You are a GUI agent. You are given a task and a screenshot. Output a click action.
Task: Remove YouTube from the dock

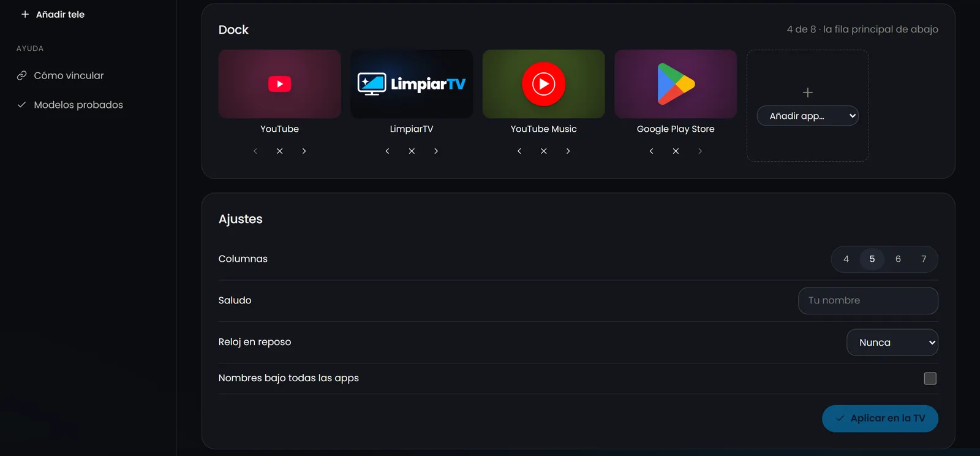pyautogui.click(x=280, y=151)
